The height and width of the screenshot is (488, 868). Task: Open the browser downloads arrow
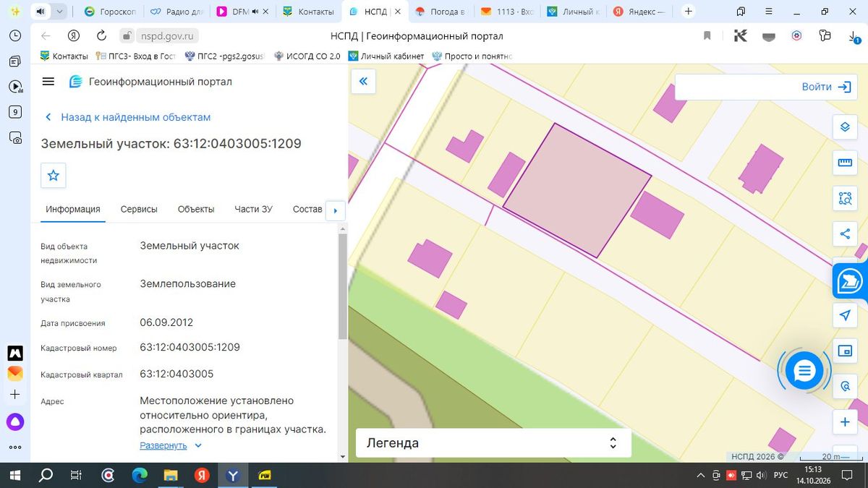click(x=854, y=36)
